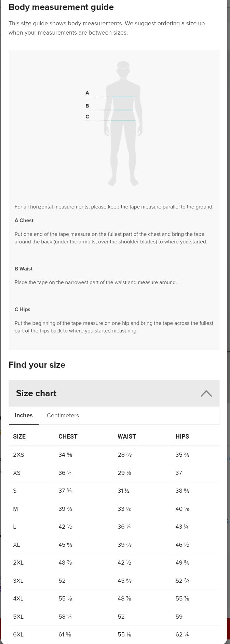Select the 2XS size row
The width and height of the screenshot is (230, 644).
click(114, 455)
